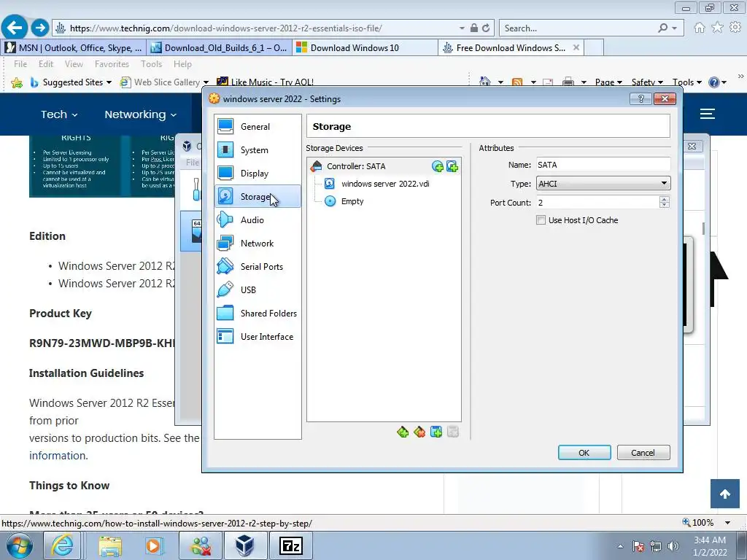Add hard disk to SATA controller

pyautogui.click(x=452, y=166)
